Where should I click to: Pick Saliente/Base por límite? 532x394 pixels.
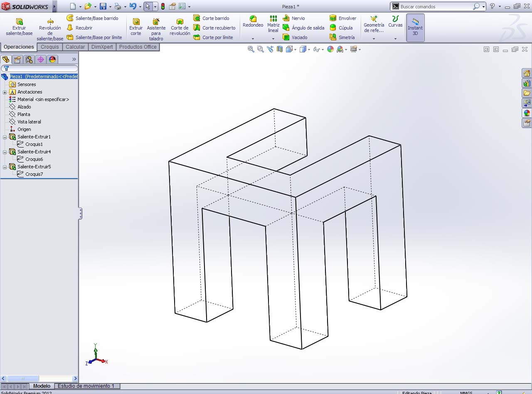click(95, 37)
